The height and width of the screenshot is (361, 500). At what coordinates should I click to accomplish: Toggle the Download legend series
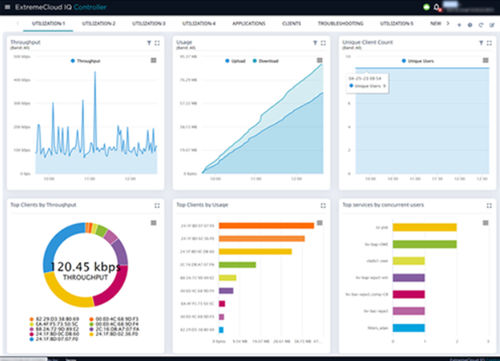point(265,61)
